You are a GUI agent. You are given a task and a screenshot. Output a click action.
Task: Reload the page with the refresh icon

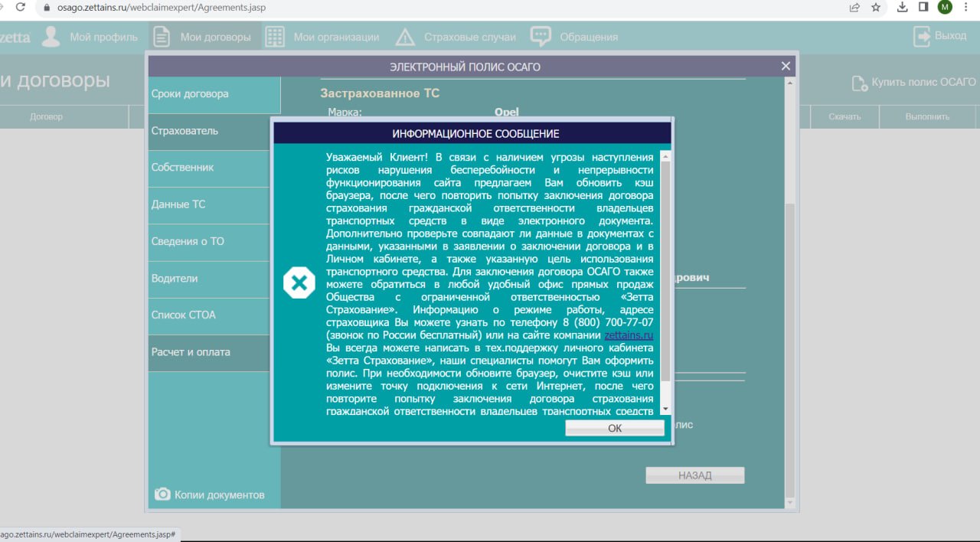[x=19, y=8]
